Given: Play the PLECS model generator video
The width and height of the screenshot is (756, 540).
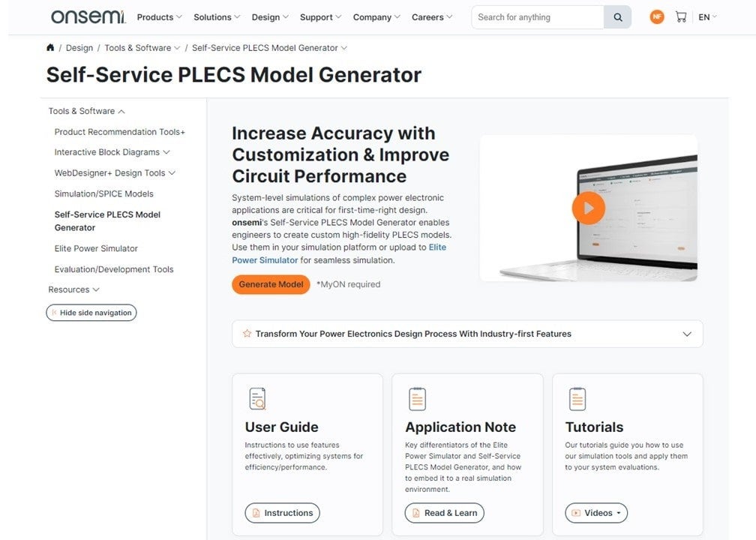Looking at the screenshot, I should 588,208.
